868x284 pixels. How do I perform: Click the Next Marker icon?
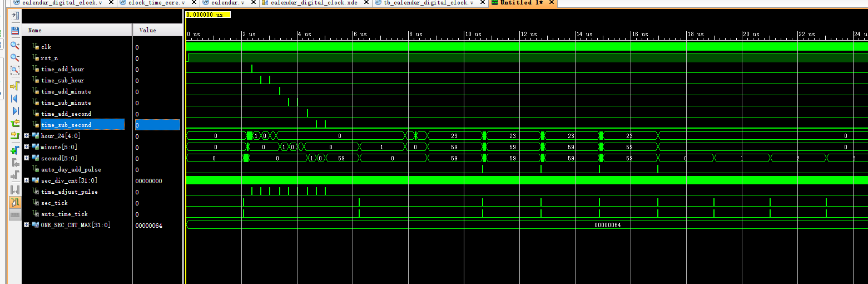(15, 175)
